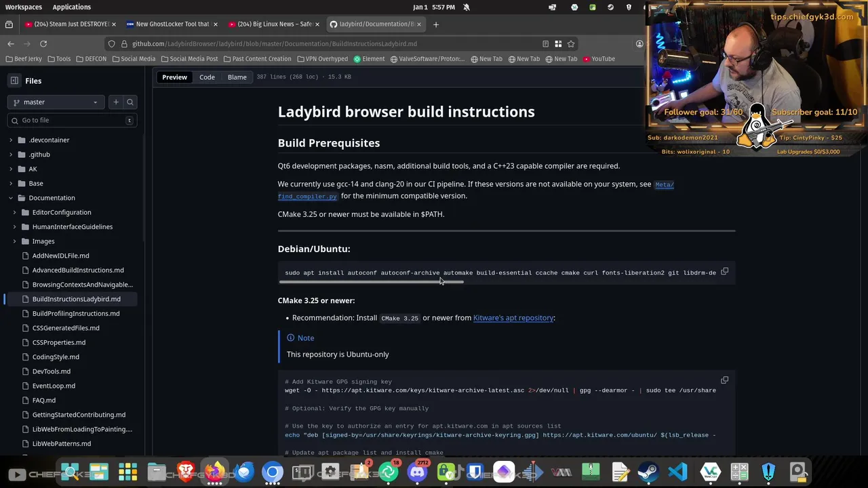Screen dimensions: 868x488
Task: Open the clock and date panel
Action: [x=434, y=7]
